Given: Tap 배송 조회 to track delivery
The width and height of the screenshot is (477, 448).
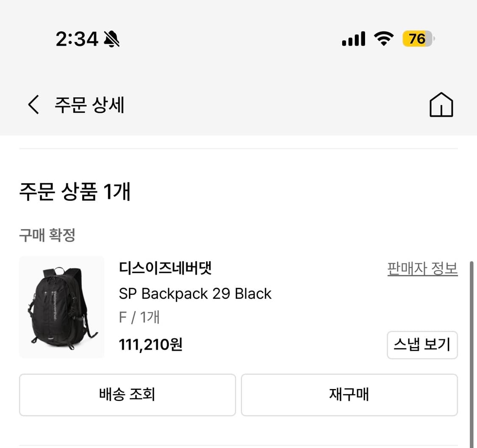Looking at the screenshot, I should click(x=127, y=395).
